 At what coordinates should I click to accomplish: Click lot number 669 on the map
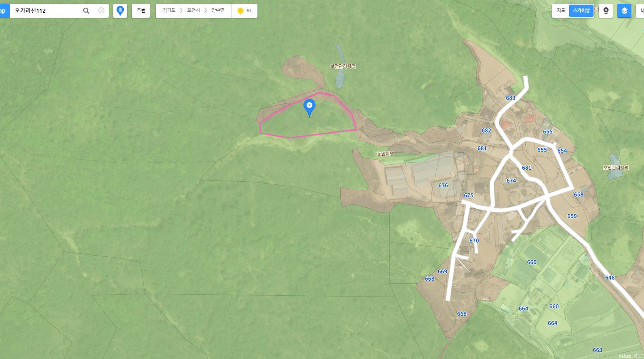coord(442,271)
